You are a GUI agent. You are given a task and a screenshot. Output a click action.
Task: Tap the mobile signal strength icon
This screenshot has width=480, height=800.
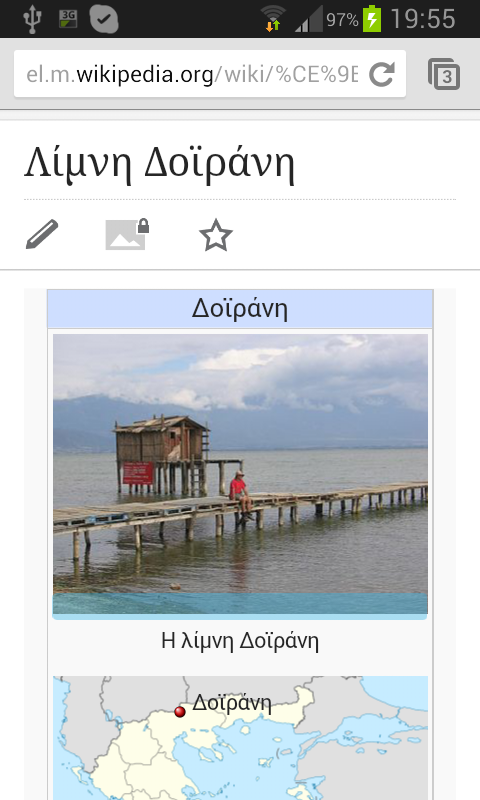(x=309, y=19)
